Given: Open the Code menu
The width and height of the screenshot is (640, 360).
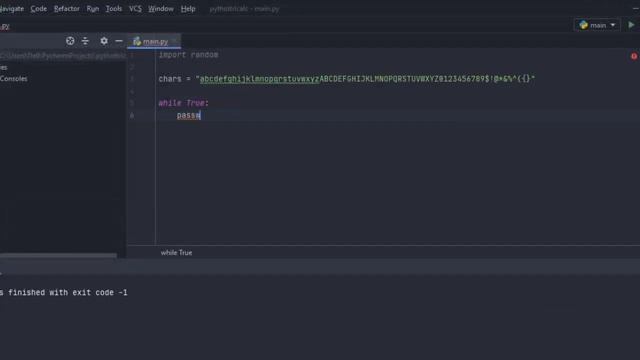Looking at the screenshot, I should [38, 9].
